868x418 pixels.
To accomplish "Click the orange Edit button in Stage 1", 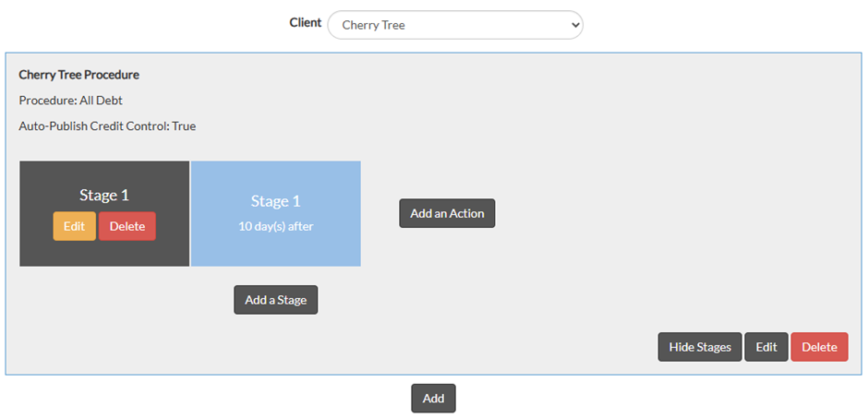I will (74, 226).
